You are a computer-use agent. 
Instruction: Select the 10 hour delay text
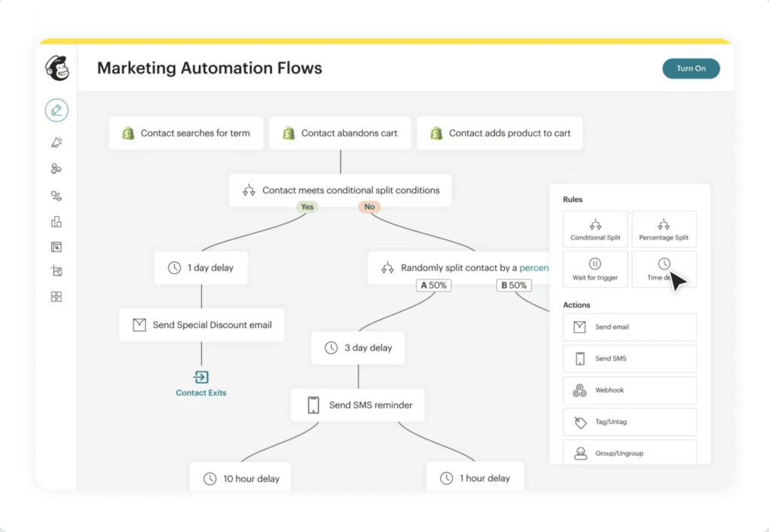(251, 479)
